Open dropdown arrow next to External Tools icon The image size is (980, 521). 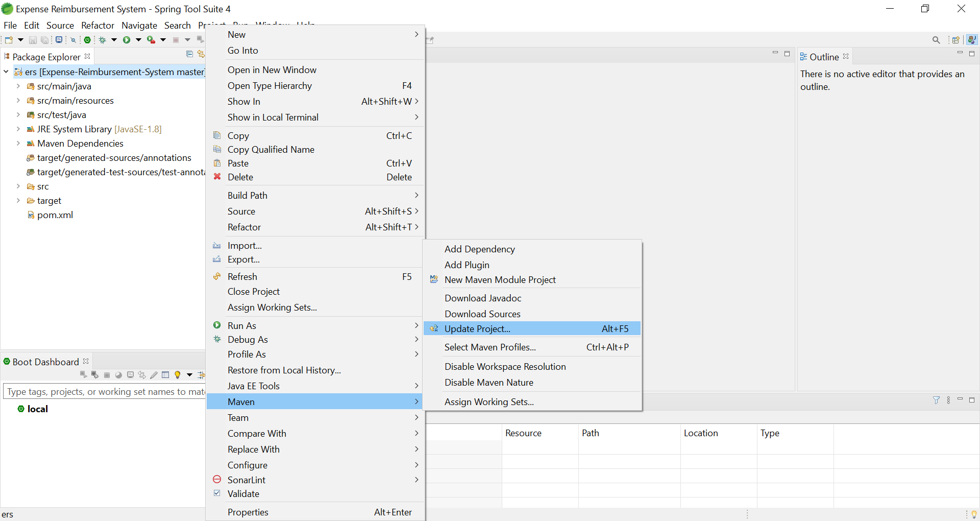point(163,40)
